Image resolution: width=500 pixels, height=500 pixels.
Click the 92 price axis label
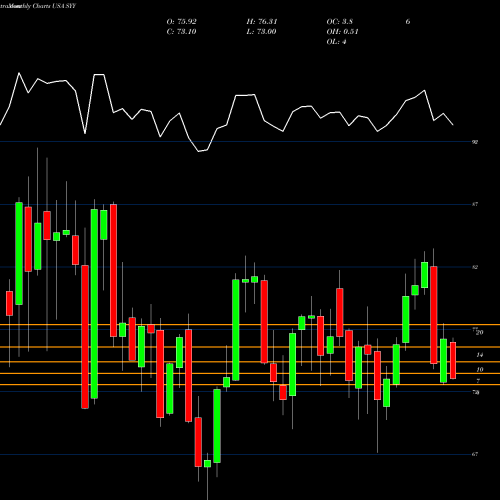tap(475, 142)
